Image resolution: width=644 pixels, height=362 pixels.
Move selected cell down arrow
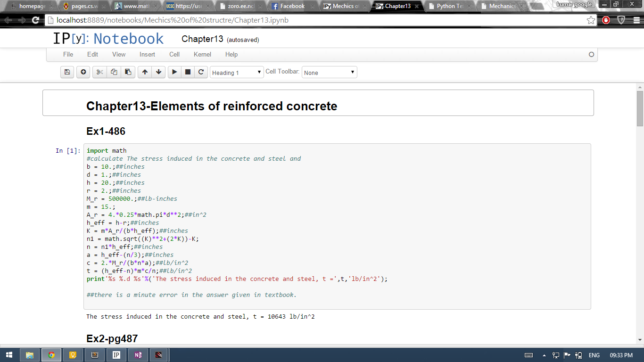pyautogui.click(x=159, y=72)
